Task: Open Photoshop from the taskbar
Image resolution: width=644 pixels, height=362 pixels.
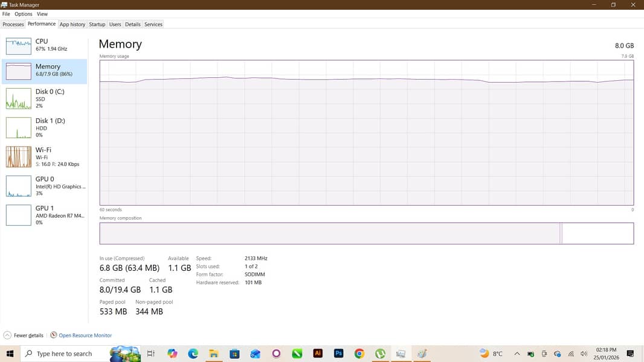Action: (338, 354)
